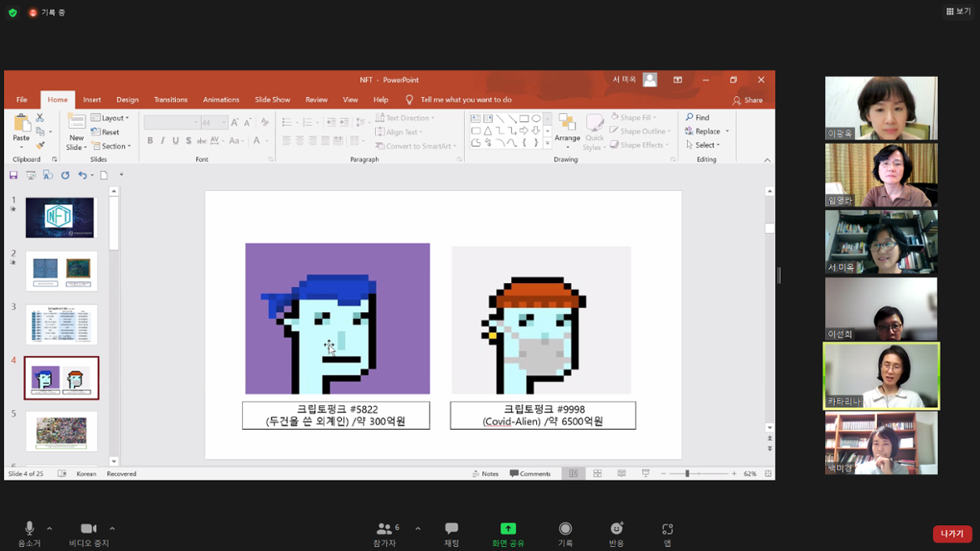Leave the meeting with the 나가기 button
This screenshot has height=551, width=980.
coord(952,533)
